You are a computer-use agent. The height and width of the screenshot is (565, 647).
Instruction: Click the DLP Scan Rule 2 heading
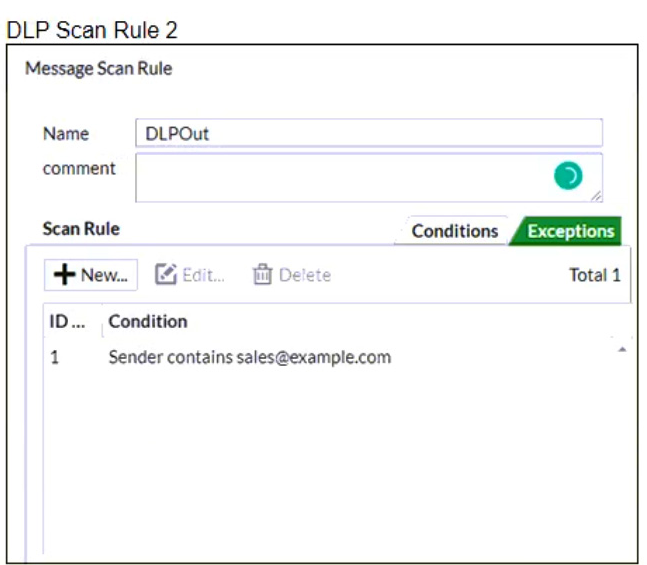(92, 30)
